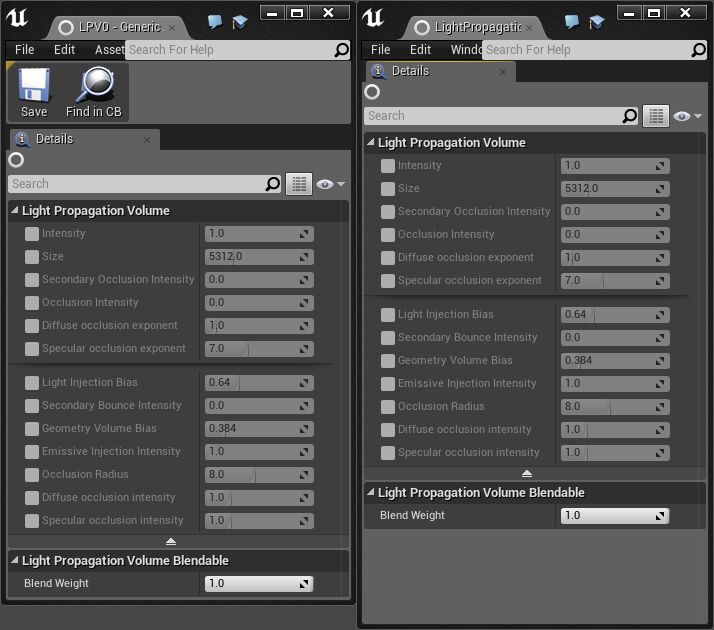Open Edit menu in LPV0 window

pos(64,50)
